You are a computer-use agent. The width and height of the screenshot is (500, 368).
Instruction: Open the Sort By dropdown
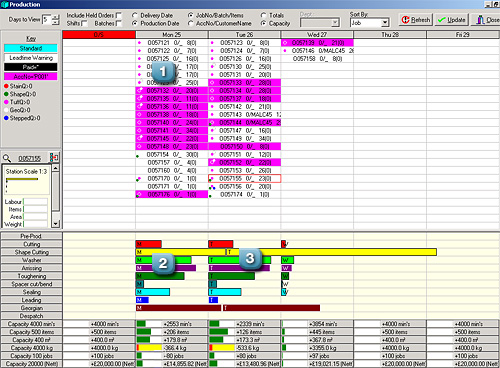click(x=385, y=23)
